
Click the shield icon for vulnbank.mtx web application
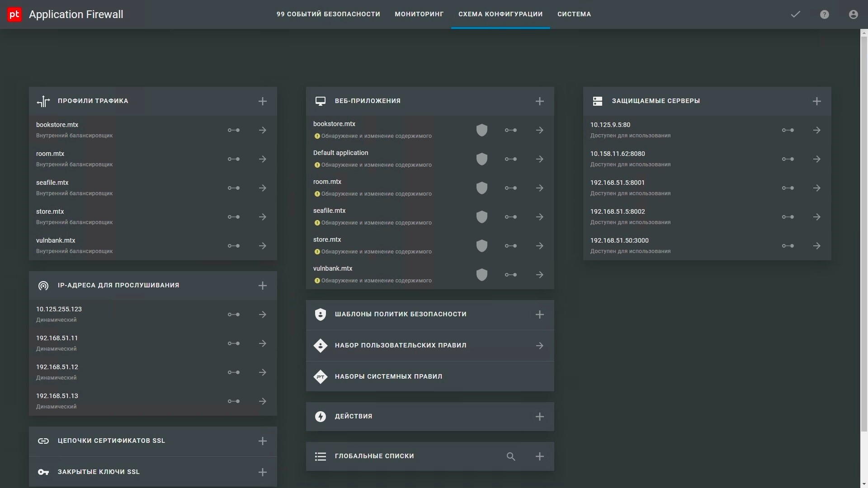[482, 275]
